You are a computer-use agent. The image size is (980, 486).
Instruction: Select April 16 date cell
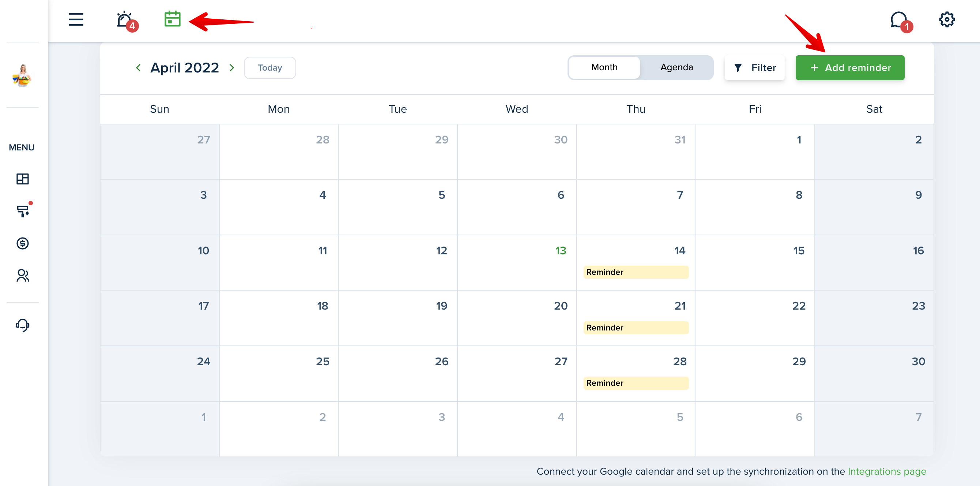874,263
